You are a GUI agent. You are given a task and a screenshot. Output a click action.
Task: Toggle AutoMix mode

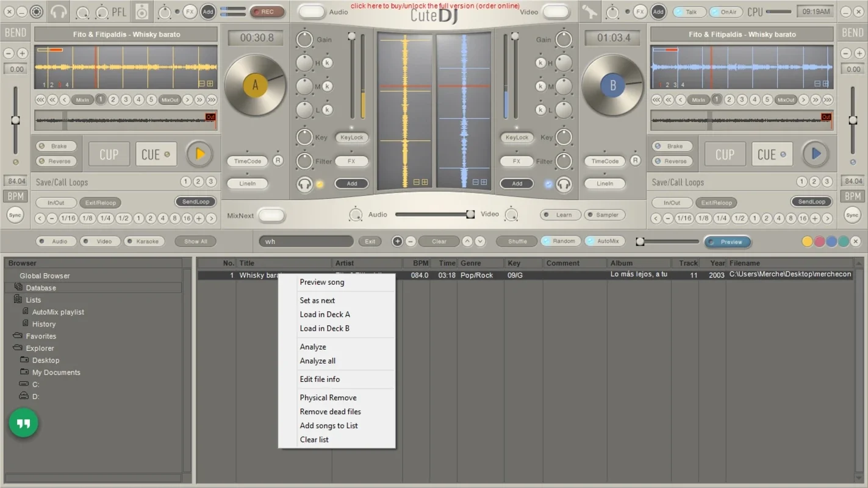(604, 241)
